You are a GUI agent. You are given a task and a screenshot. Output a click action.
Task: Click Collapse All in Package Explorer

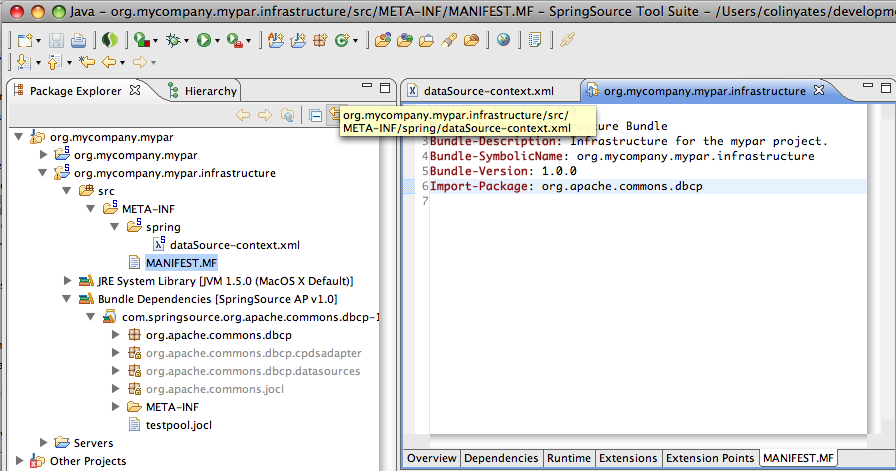pyautogui.click(x=315, y=115)
